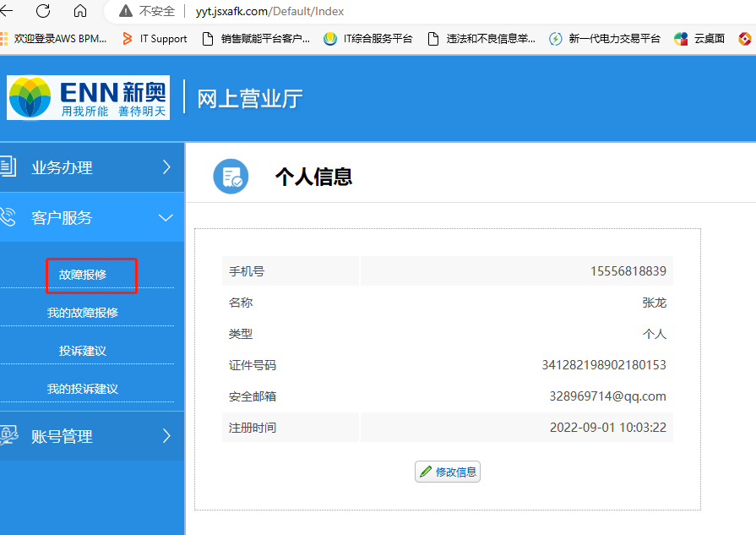The image size is (756, 535).
Task: Click the ENN新奥 logo
Action: click(88, 97)
